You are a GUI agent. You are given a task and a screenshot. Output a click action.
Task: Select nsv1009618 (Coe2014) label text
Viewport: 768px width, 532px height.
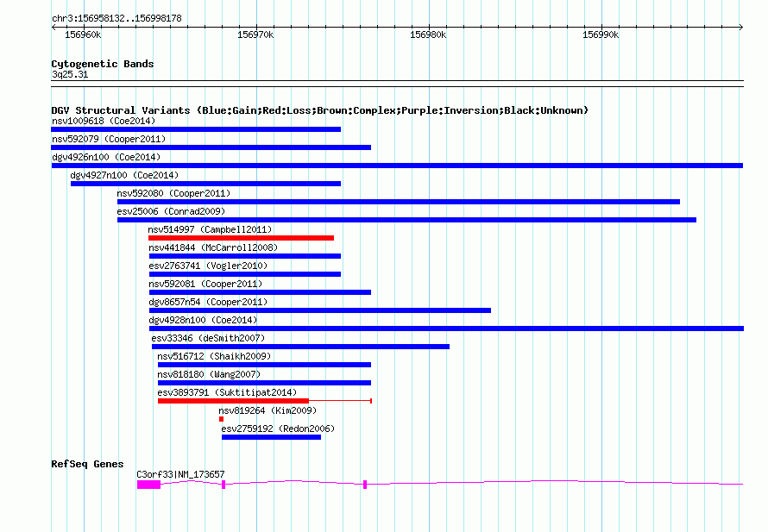pos(104,121)
